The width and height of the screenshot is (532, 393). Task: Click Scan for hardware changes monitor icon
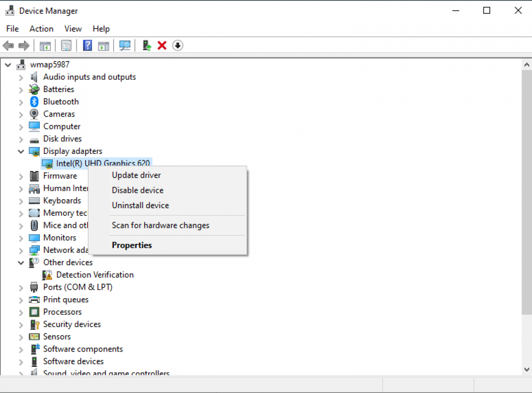click(x=125, y=45)
